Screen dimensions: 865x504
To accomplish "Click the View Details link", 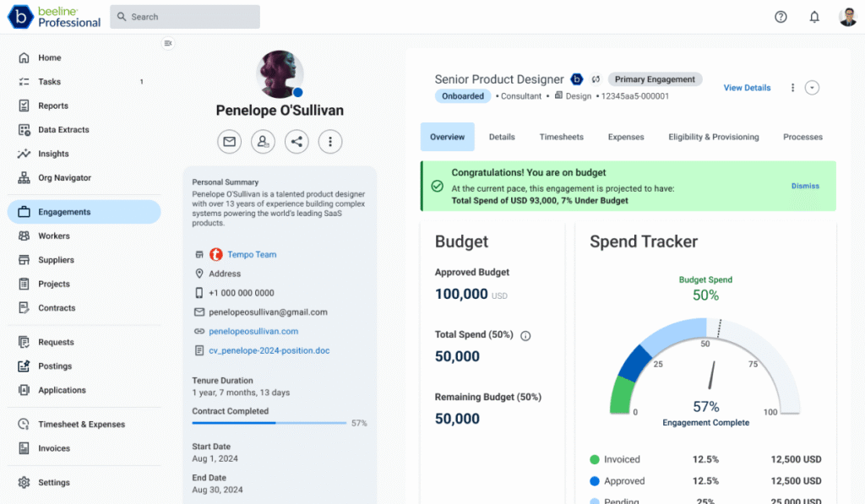I will point(747,88).
